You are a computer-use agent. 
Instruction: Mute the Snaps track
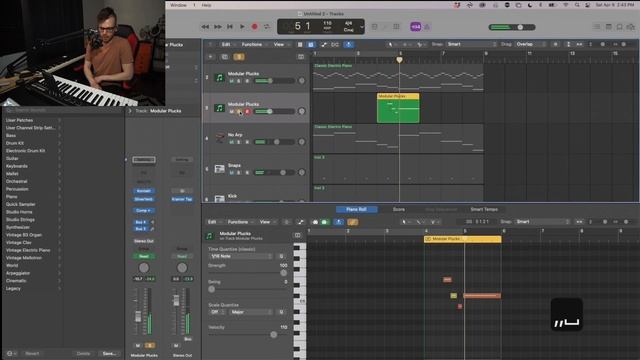231,173
